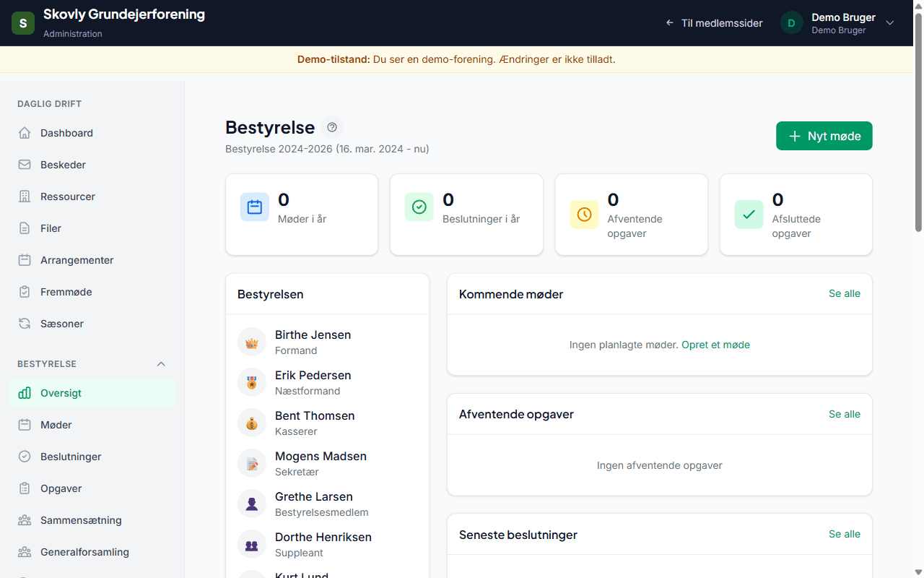Click the Oversigt bar chart icon
Viewport: 924px width, 578px height.
point(25,393)
